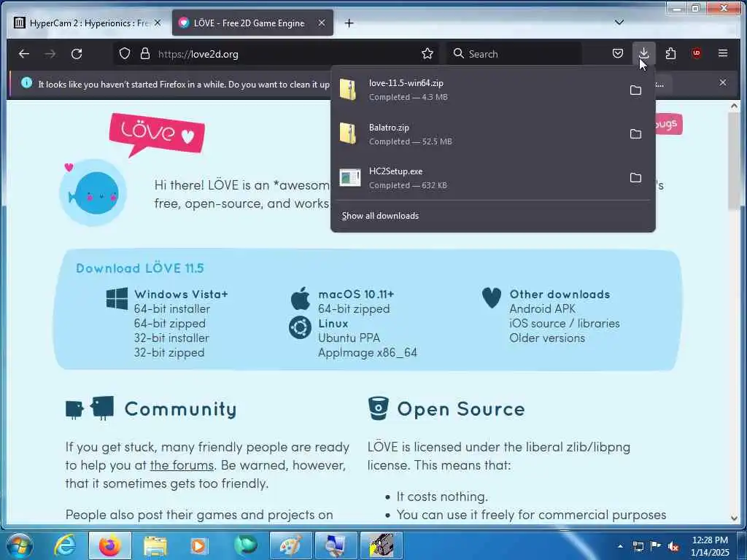
Task: Launch Internet Explorer from the taskbar
Action: tap(64, 545)
